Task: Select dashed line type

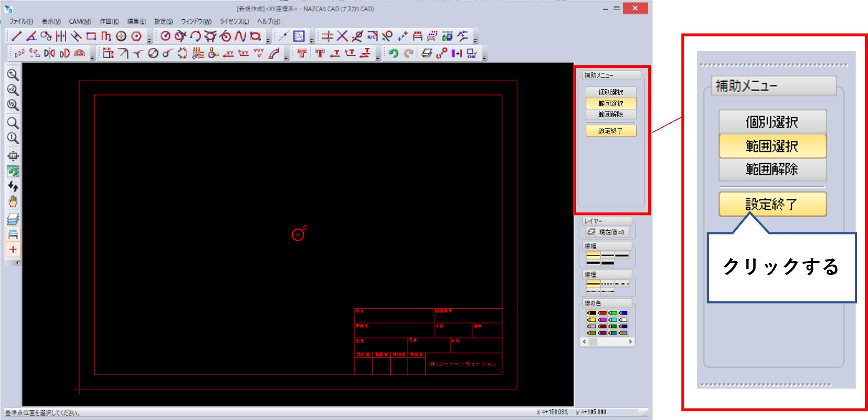Action: pos(622,284)
